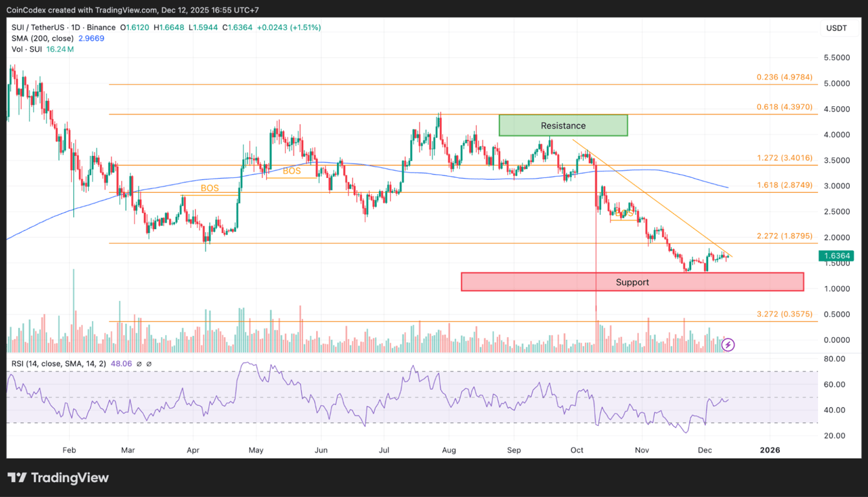Click the green Resistance zone box
868x497 pixels.
(x=562, y=125)
